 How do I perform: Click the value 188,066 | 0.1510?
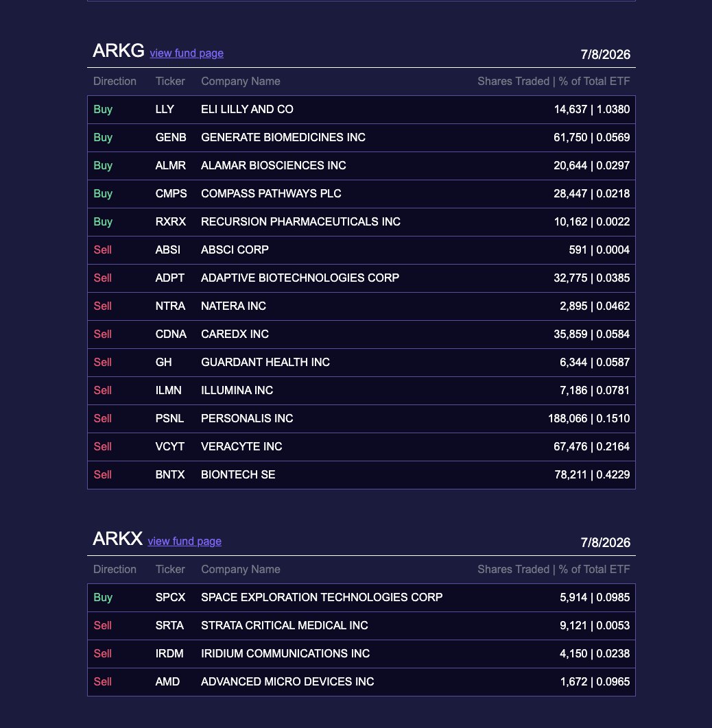(589, 418)
